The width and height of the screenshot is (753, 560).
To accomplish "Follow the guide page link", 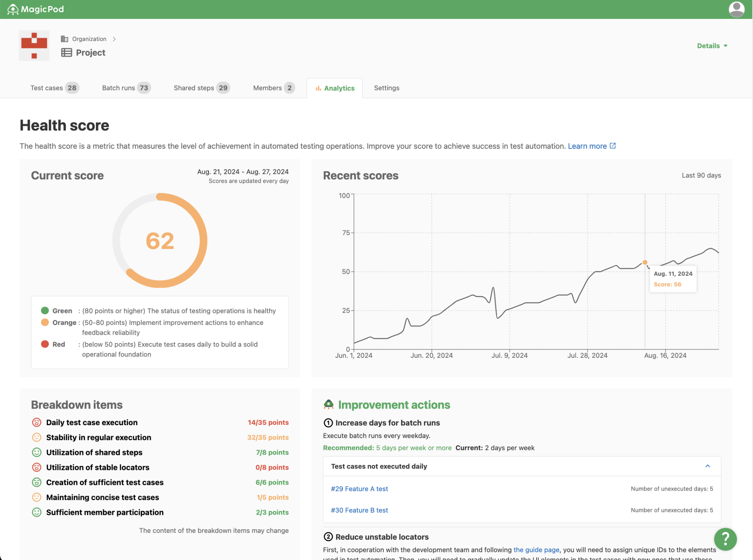I will [x=536, y=550].
